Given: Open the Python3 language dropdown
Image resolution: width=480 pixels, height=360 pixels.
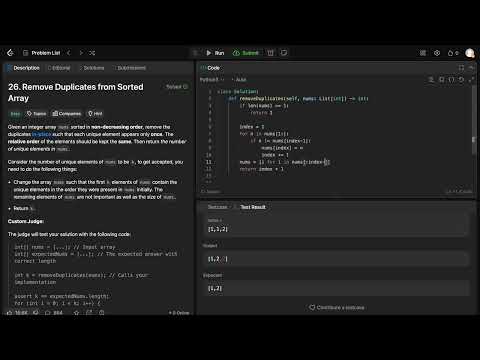Looking at the screenshot, I should click(x=212, y=80).
